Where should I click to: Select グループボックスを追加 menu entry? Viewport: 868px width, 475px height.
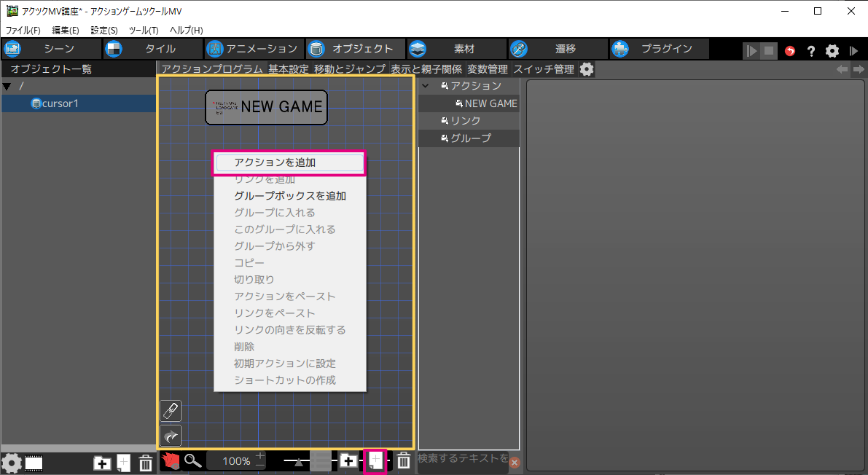tap(289, 196)
